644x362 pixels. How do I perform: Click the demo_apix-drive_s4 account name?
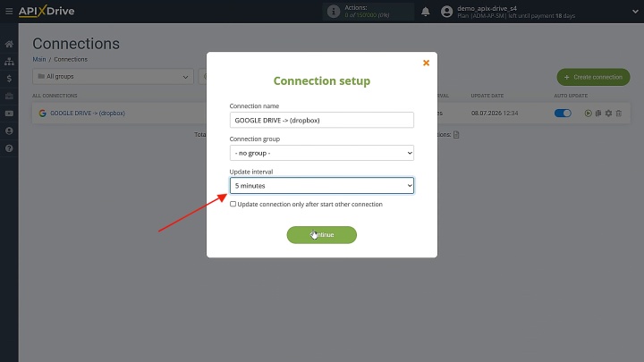pos(487,8)
